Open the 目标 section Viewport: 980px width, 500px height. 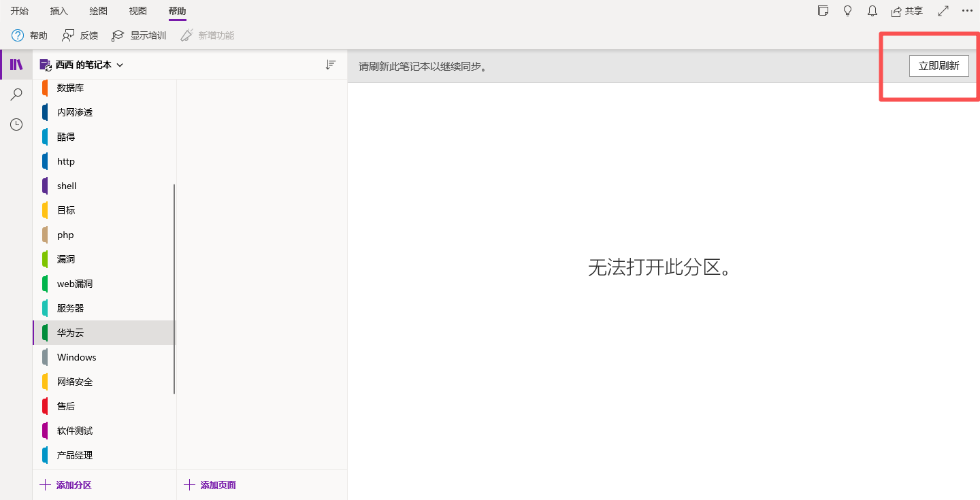[x=104, y=210]
